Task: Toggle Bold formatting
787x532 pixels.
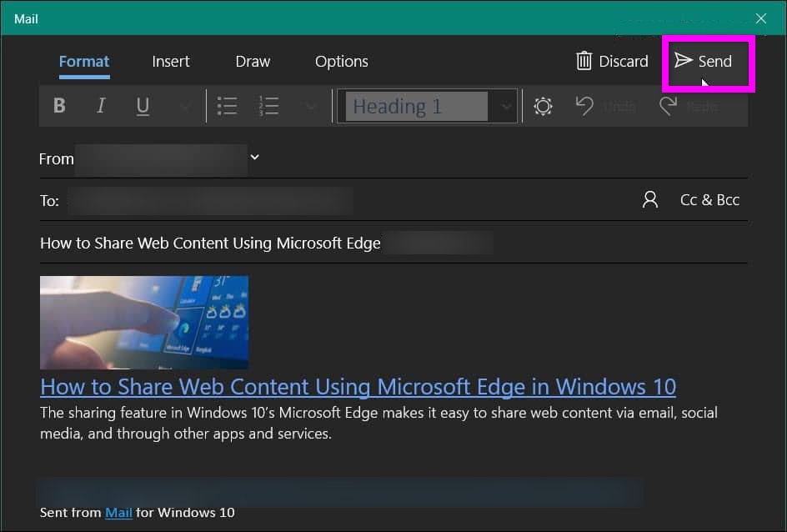Action: pyautogui.click(x=59, y=106)
